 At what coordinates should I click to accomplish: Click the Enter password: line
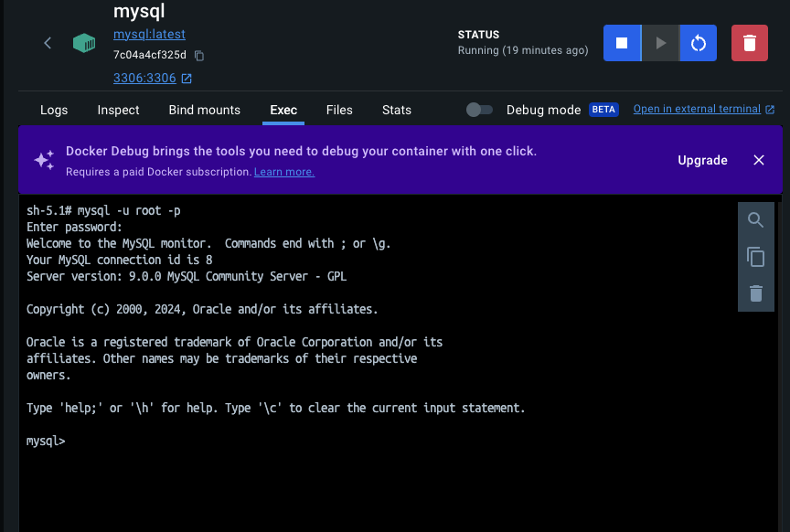(x=74, y=227)
